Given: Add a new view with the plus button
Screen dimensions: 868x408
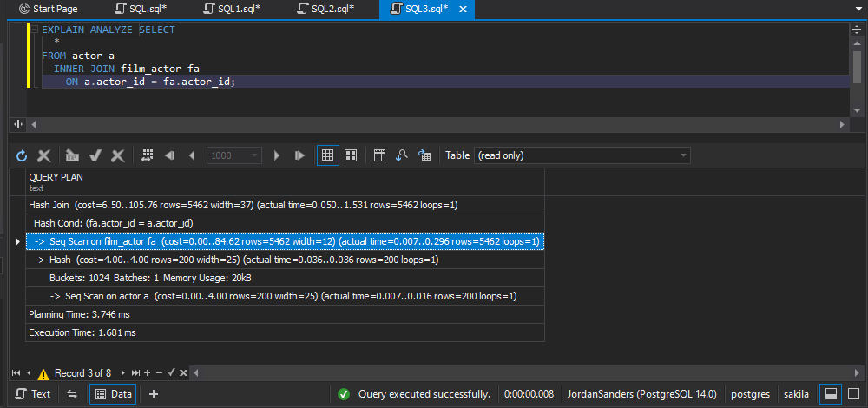Looking at the screenshot, I should 154,394.
